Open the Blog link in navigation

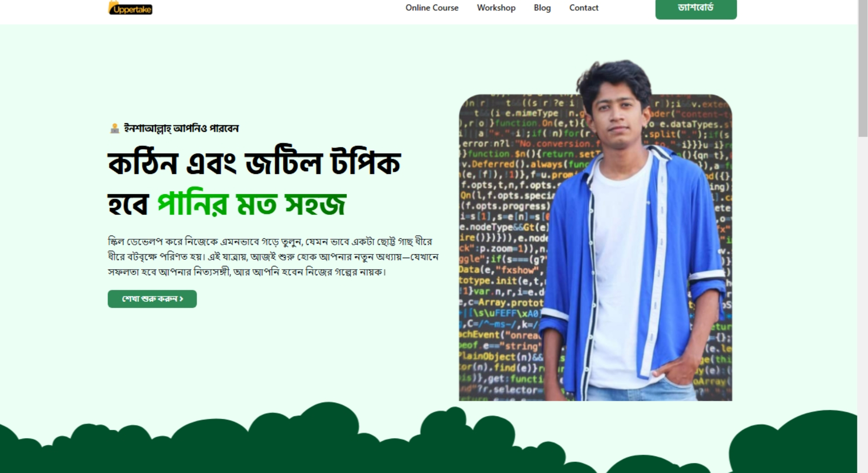click(x=542, y=8)
